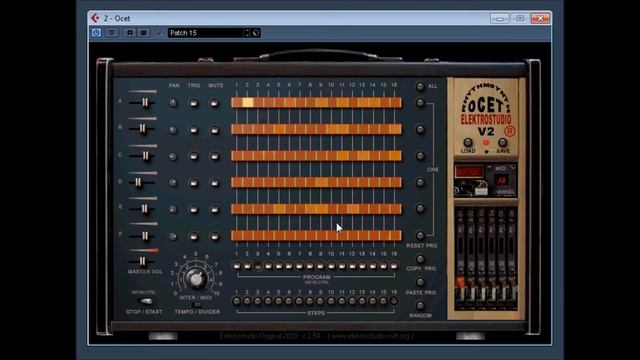Select STEPS button 16
This screenshot has width=640, height=360.
(x=394, y=302)
